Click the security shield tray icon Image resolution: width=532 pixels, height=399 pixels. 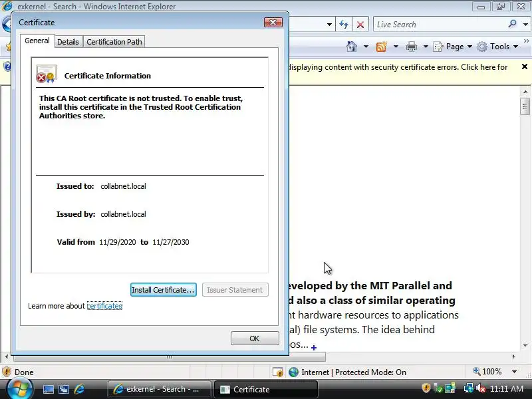(426, 388)
